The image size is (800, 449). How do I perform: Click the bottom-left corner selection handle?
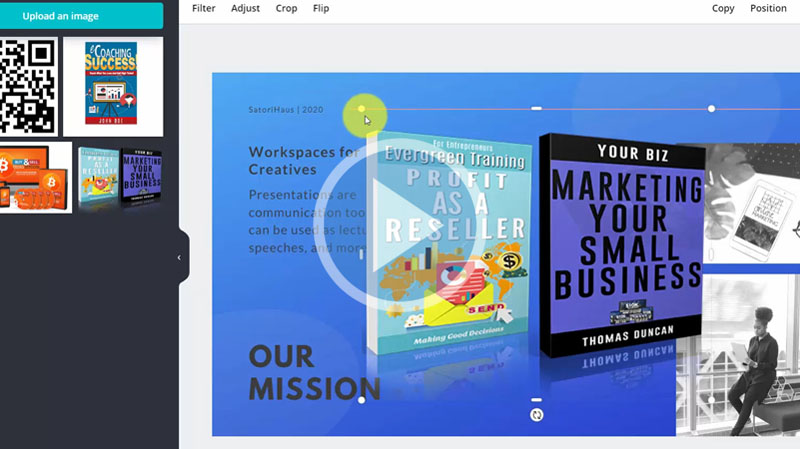pos(361,400)
